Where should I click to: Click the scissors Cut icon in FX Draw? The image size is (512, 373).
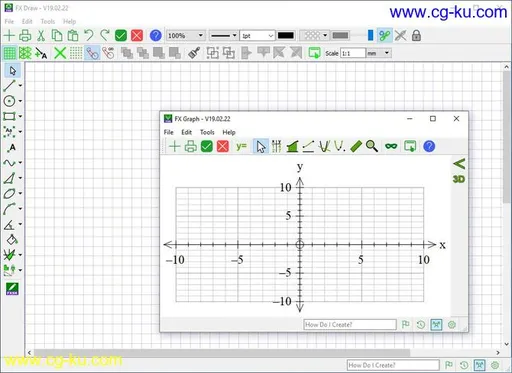coord(41,35)
